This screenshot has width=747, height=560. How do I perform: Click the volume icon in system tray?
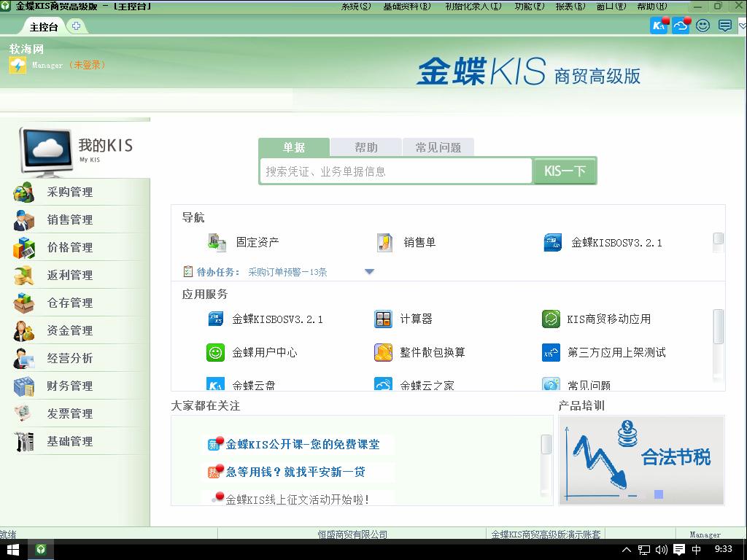coord(661,550)
